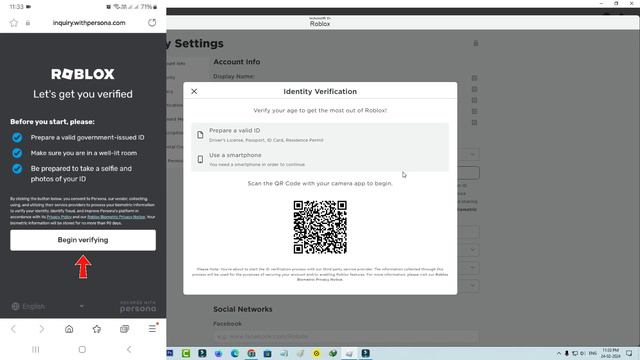The height and width of the screenshot is (360, 640).
Task: Tap the padlock icon beside the URL
Action: click(28, 23)
